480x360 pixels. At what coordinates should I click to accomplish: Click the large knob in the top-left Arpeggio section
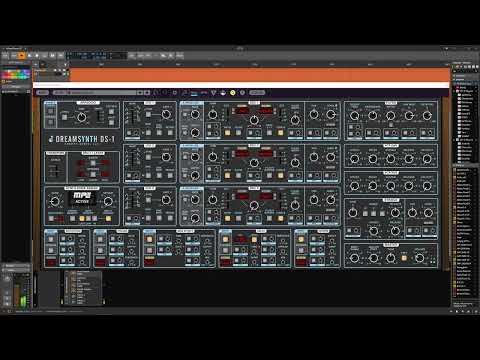click(x=82, y=117)
